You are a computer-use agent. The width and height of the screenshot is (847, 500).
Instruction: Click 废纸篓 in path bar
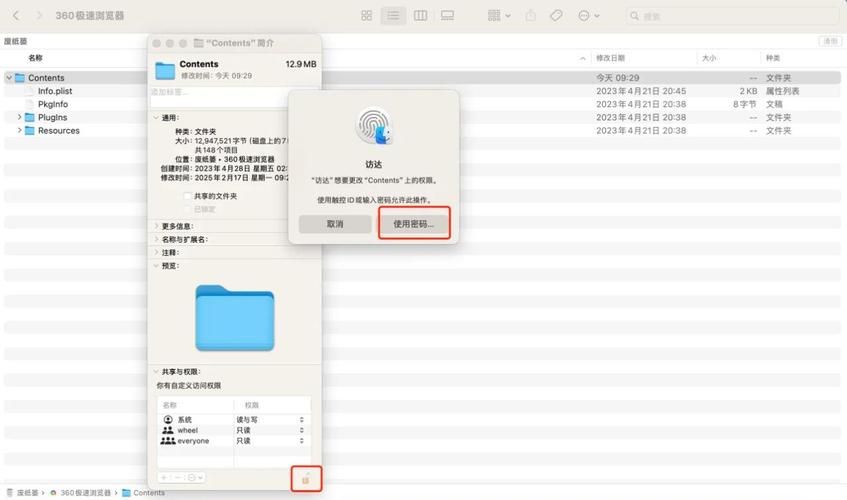click(x=28, y=492)
